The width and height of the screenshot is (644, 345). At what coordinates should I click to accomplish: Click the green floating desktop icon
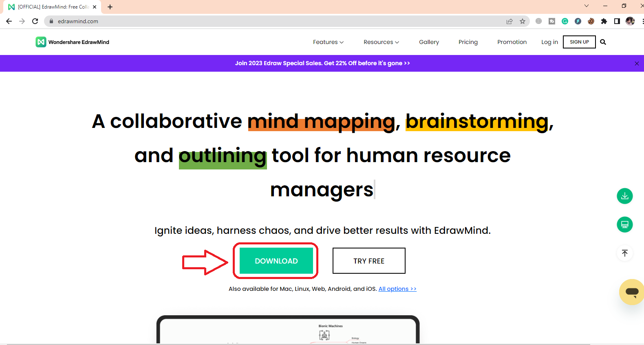coord(625,224)
